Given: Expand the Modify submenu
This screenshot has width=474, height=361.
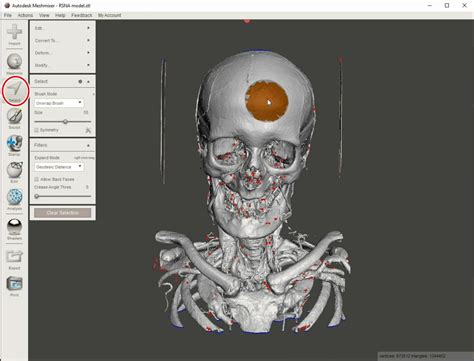Looking at the screenshot, I should point(62,65).
